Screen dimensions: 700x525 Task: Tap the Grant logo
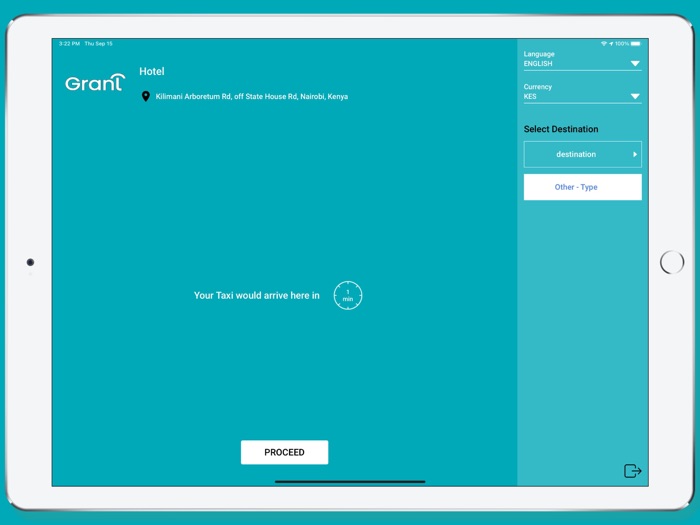coord(95,83)
